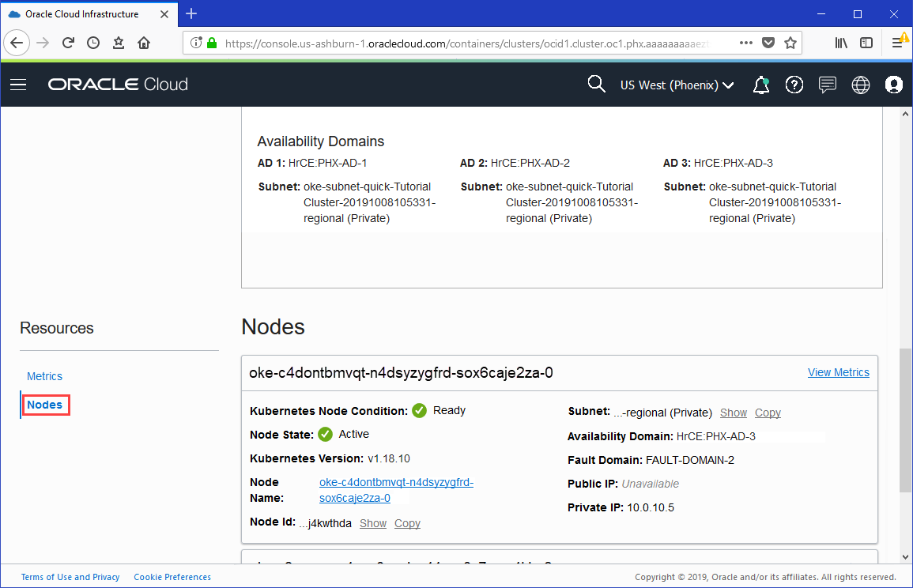Open the language globe icon

pos(861,85)
